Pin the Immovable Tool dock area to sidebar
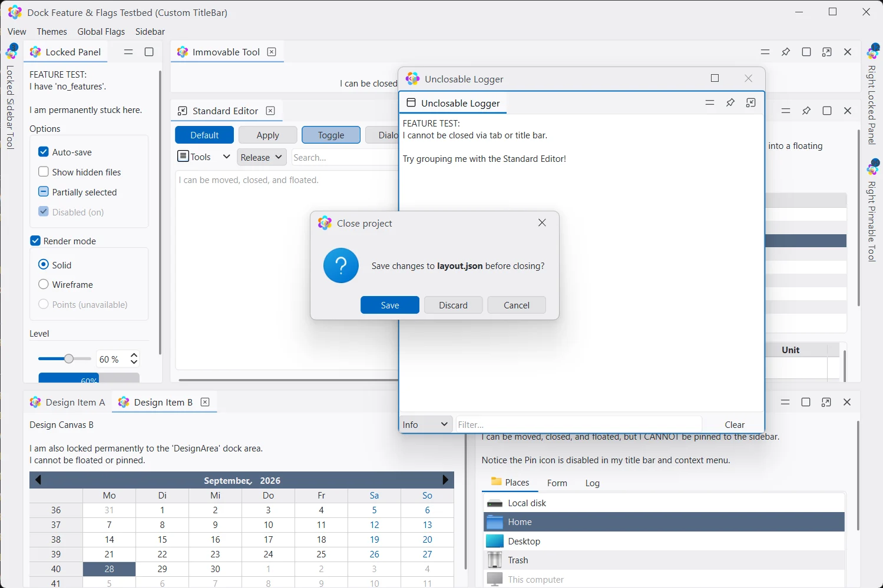Viewport: 883px width, 588px height. point(786,52)
